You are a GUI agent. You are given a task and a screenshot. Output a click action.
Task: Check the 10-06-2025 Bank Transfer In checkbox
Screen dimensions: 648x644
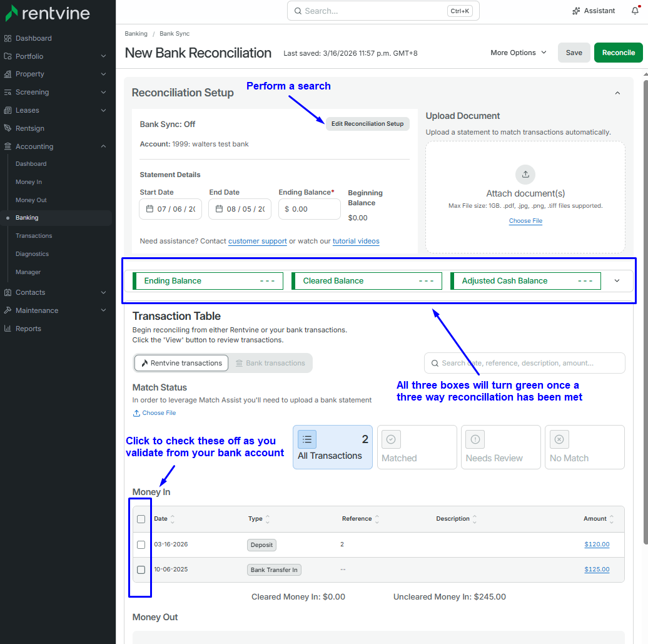[x=141, y=570]
